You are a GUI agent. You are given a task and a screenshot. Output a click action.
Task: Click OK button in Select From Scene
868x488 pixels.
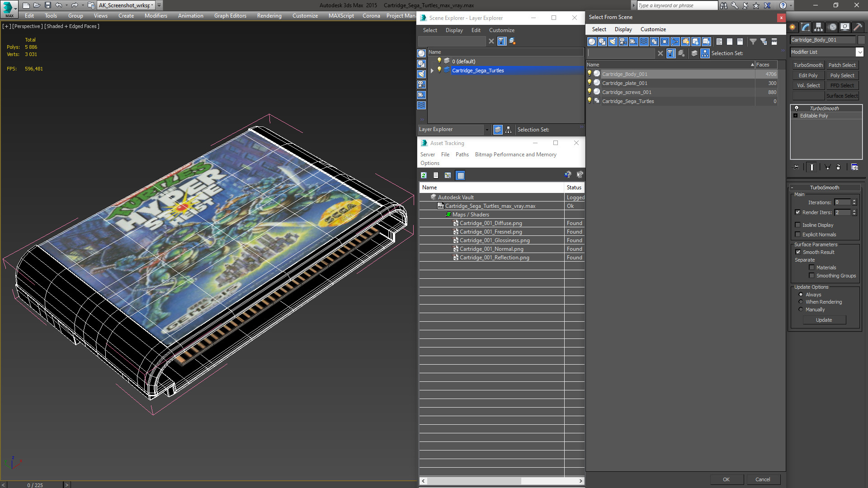(726, 479)
